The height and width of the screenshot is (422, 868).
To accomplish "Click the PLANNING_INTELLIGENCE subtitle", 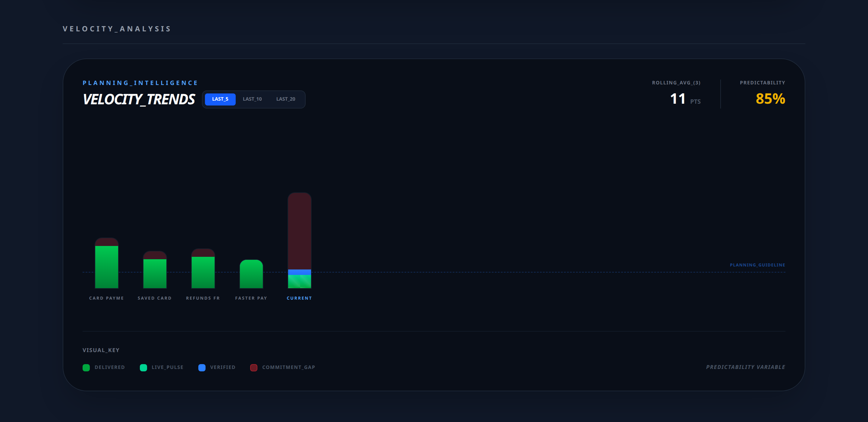I will [x=140, y=83].
